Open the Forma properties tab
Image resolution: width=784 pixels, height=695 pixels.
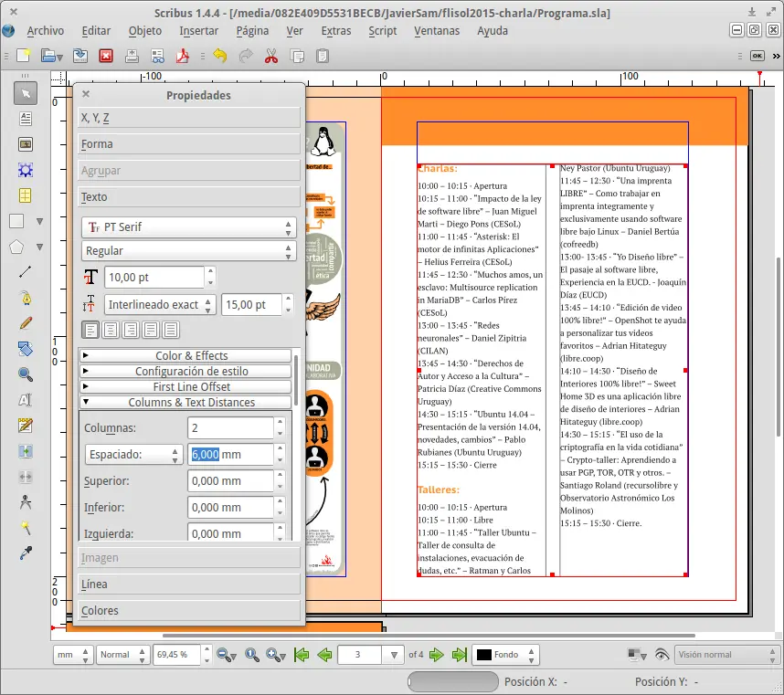(x=189, y=144)
